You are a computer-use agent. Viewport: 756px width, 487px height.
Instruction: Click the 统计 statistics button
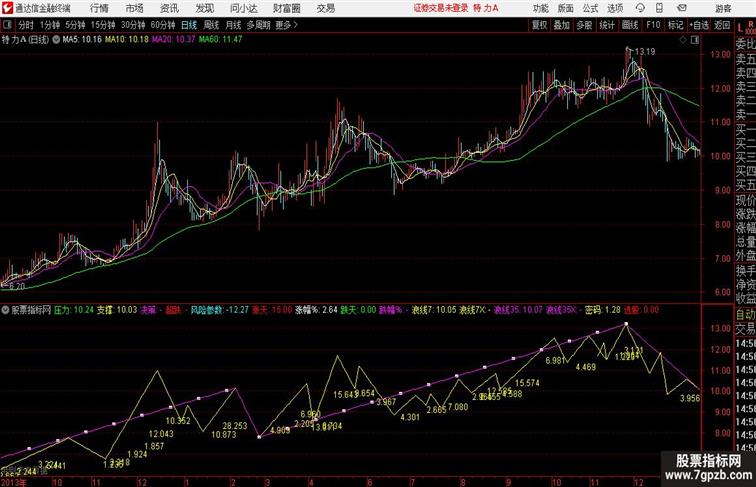pos(607,25)
